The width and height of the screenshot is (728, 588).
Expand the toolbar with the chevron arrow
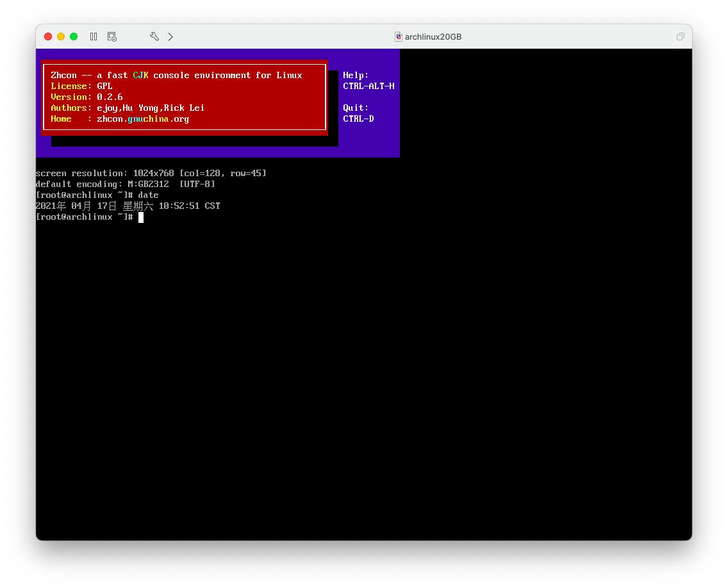click(170, 37)
